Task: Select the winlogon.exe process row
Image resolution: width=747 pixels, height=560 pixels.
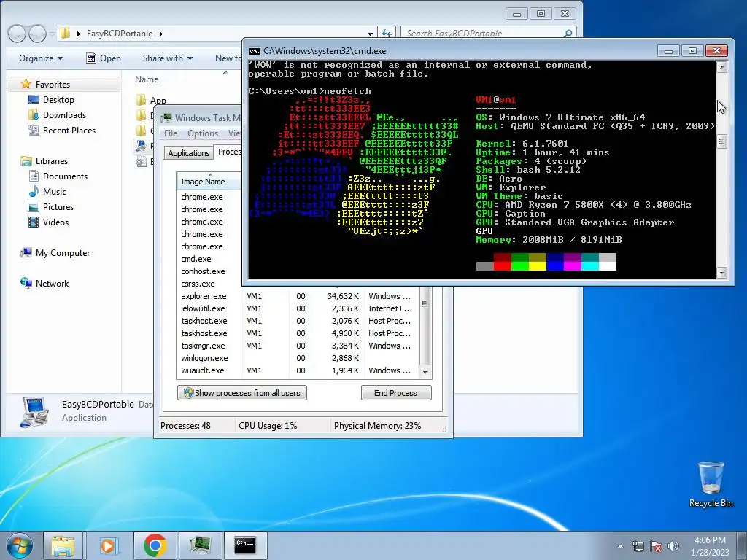Action: pyautogui.click(x=298, y=358)
